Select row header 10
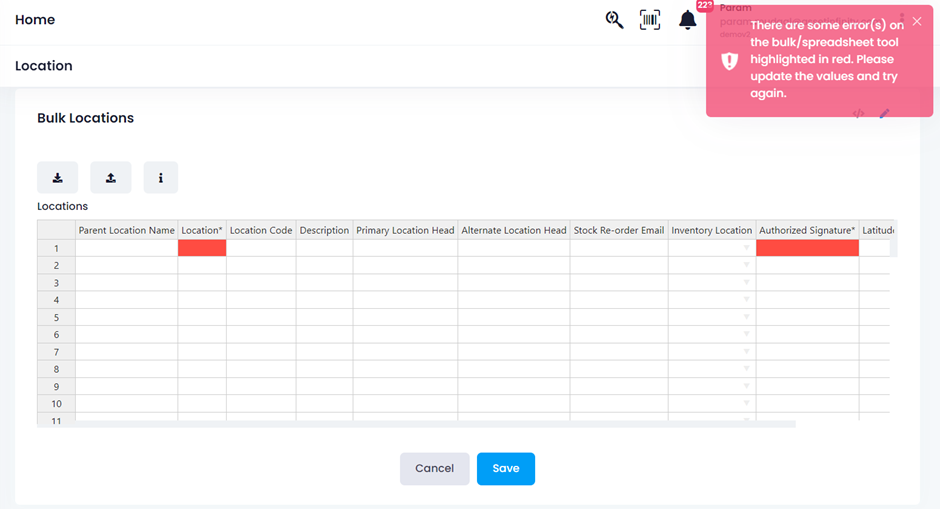Image resolution: width=940 pixels, height=509 pixels. point(56,403)
